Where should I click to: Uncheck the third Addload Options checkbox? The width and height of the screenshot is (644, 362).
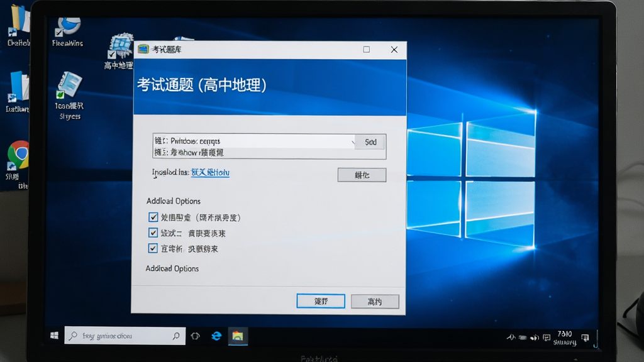point(153,248)
